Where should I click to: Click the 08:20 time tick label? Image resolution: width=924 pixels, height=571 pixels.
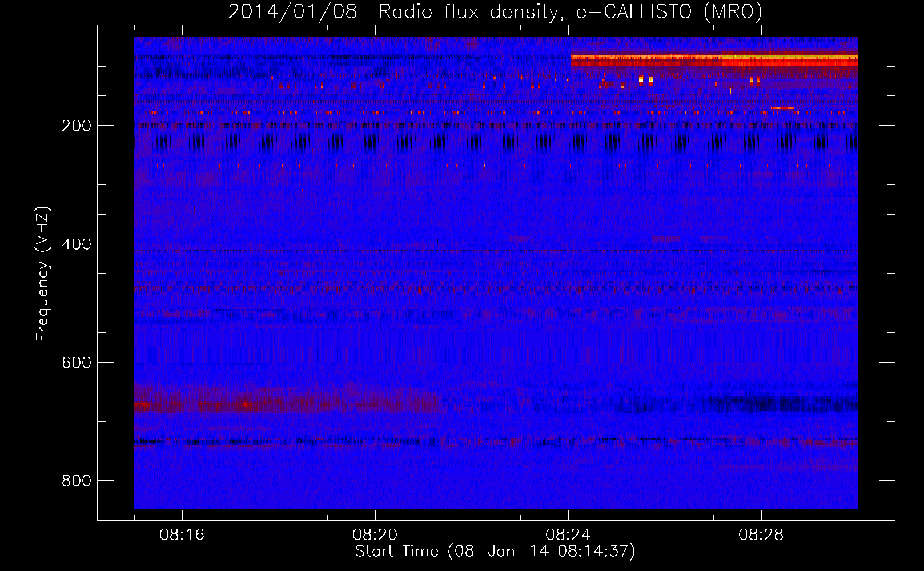[x=375, y=535]
